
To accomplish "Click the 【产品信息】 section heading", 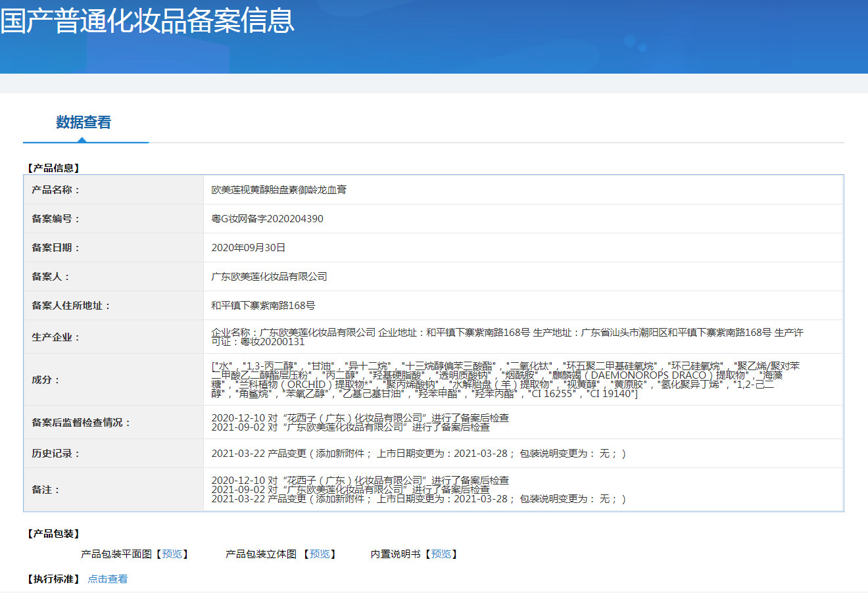I will 53,168.
